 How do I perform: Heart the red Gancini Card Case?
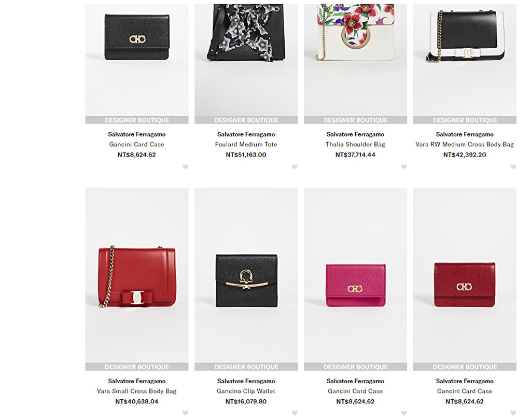click(x=513, y=413)
